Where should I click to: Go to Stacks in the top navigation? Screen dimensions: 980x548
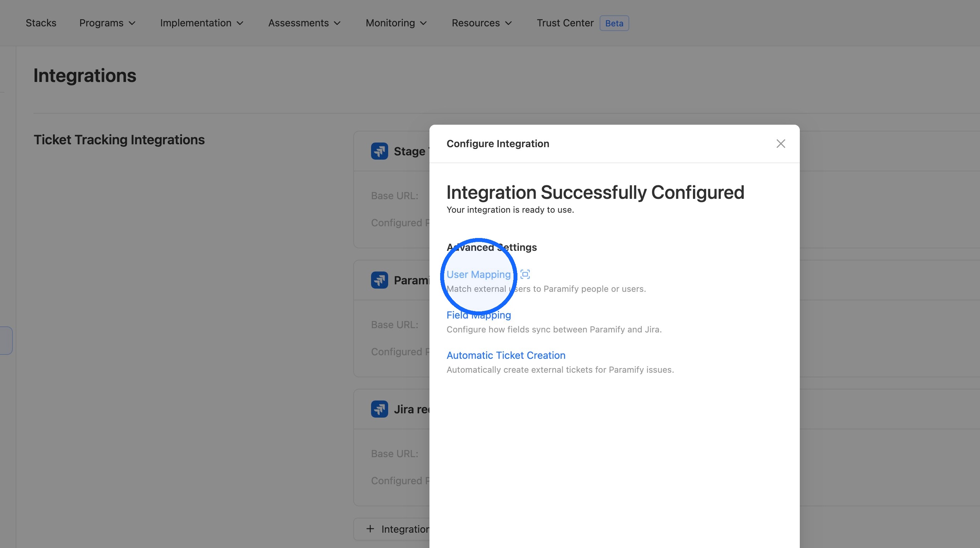41,23
